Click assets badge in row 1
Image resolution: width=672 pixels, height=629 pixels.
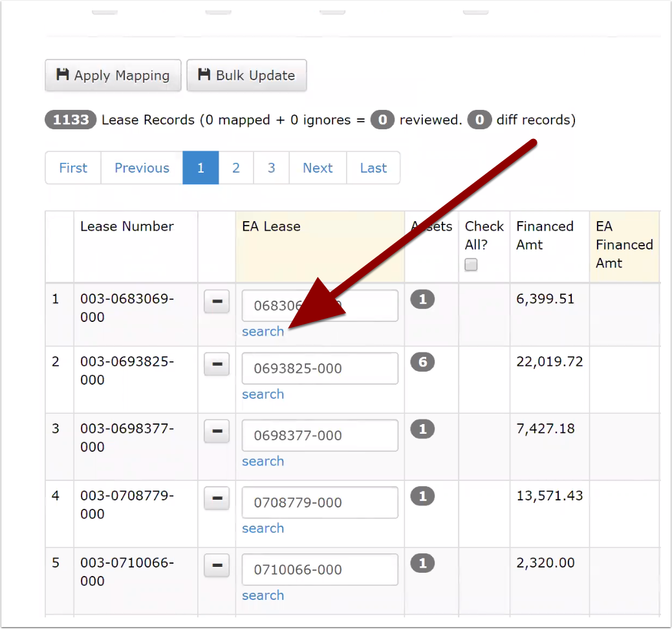(x=422, y=299)
